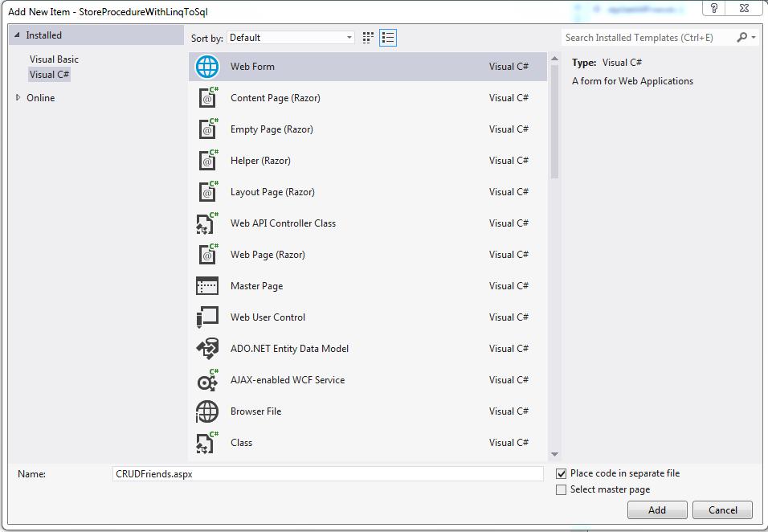Screen dimensions: 768x532
Task: Click the Master Page template icon
Action: pos(207,285)
